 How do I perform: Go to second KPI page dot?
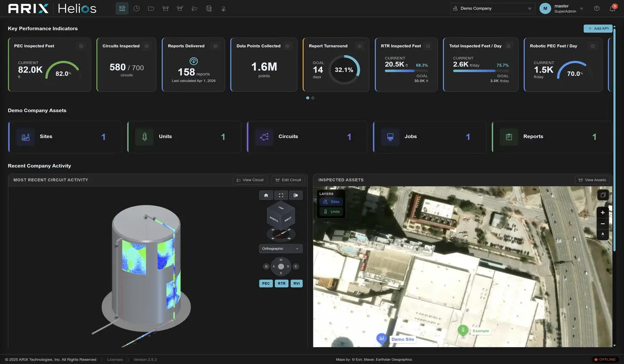[x=313, y=98]
